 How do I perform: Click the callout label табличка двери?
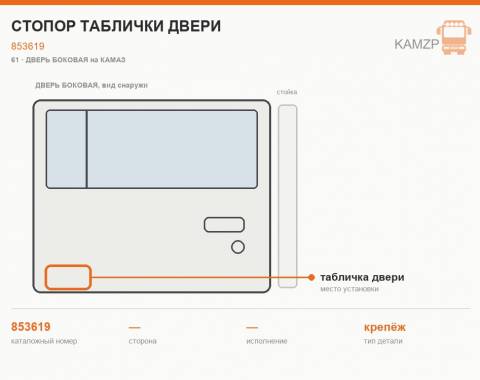pos(362,277)
